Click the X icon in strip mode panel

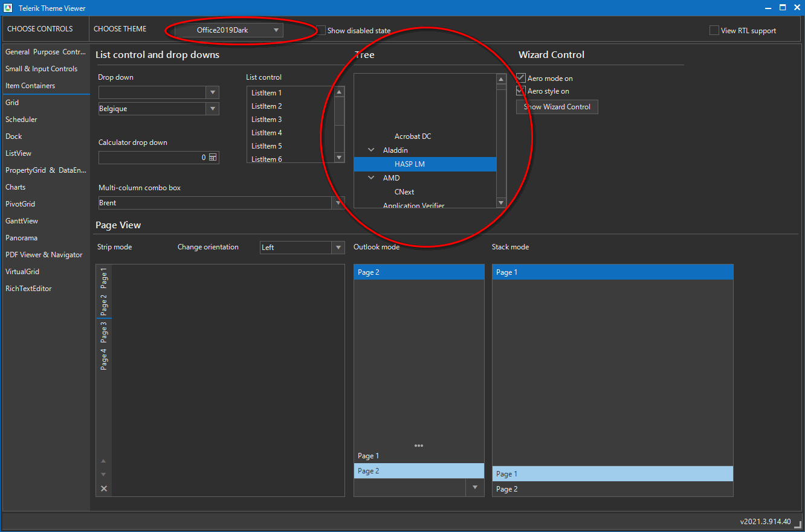(x=104, y=489)
